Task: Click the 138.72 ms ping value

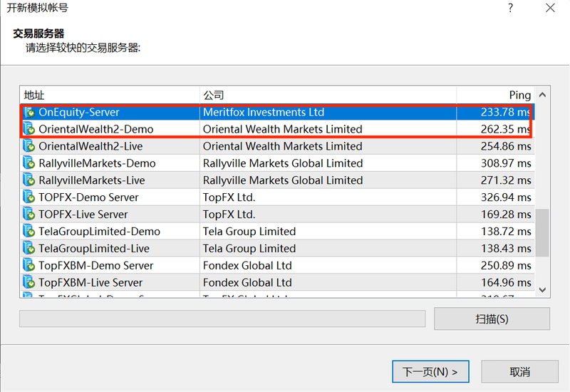Action: [506, 231]
